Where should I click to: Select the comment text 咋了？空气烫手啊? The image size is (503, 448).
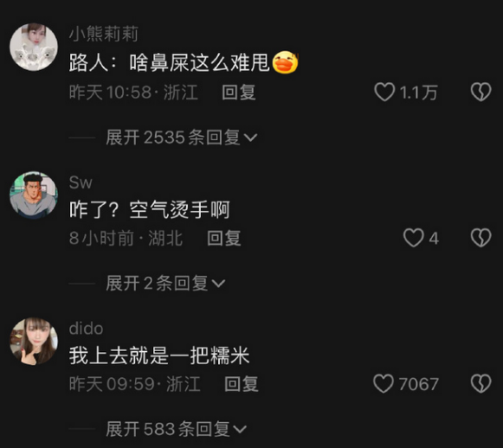(x=150, y=210)
